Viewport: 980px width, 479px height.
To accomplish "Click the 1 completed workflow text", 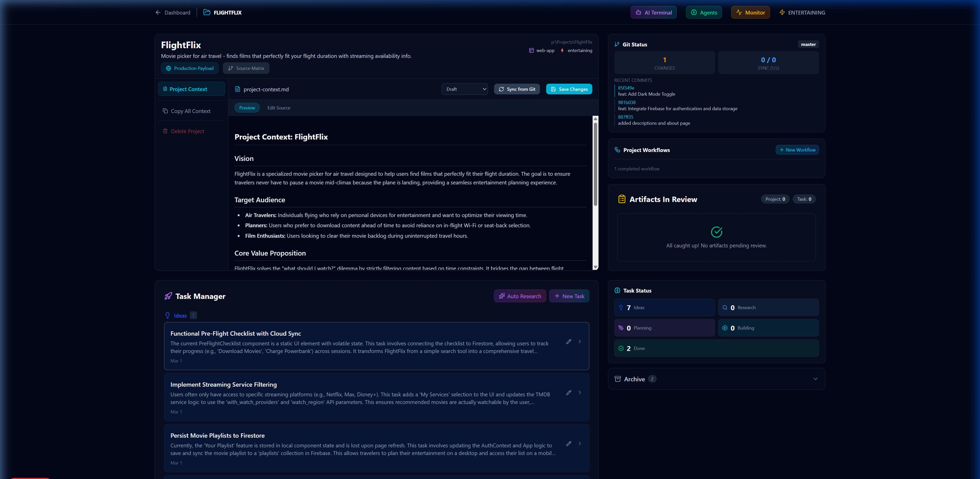I will tap(636, 169).
